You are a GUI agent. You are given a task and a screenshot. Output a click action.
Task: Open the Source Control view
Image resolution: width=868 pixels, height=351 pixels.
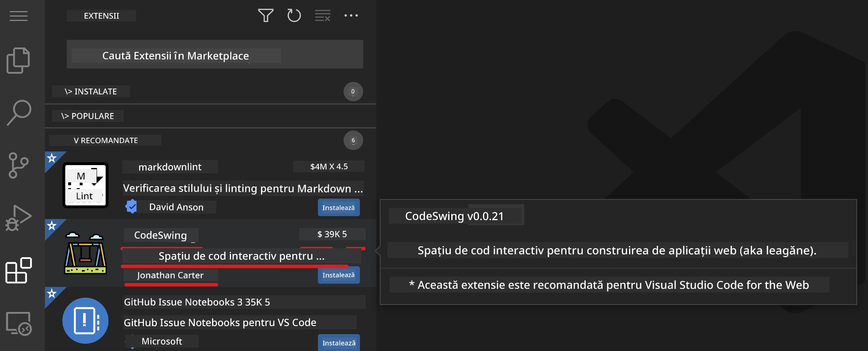point(18,165)
